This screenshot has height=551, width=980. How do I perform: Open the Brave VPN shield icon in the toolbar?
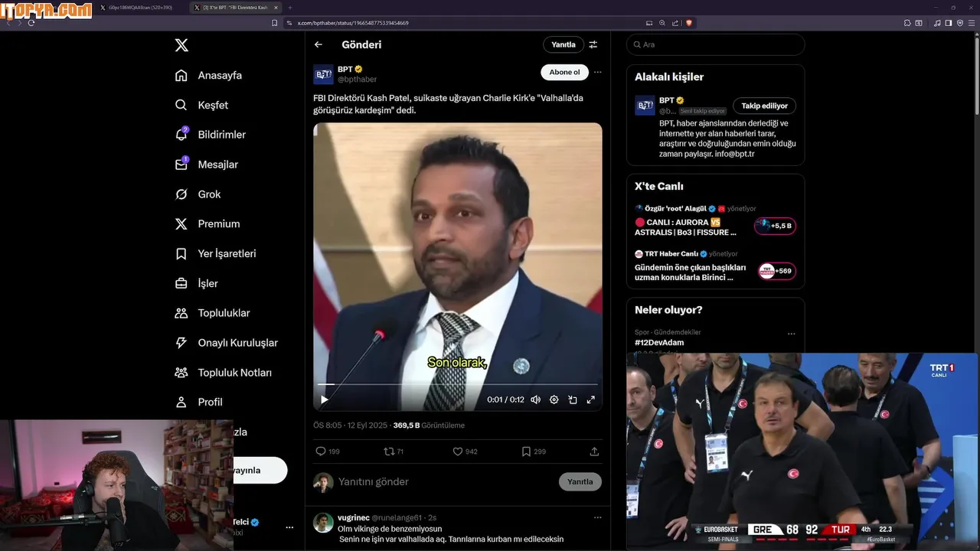pos(960,23)
